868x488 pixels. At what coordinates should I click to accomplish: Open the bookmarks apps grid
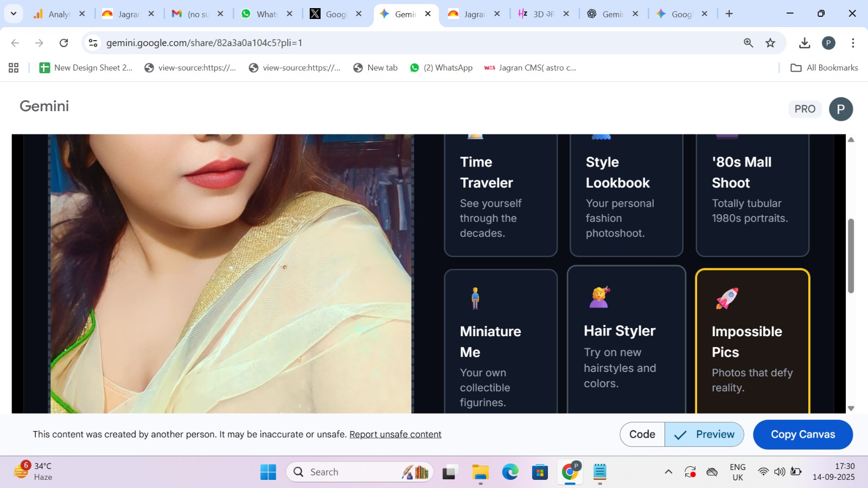14,68
